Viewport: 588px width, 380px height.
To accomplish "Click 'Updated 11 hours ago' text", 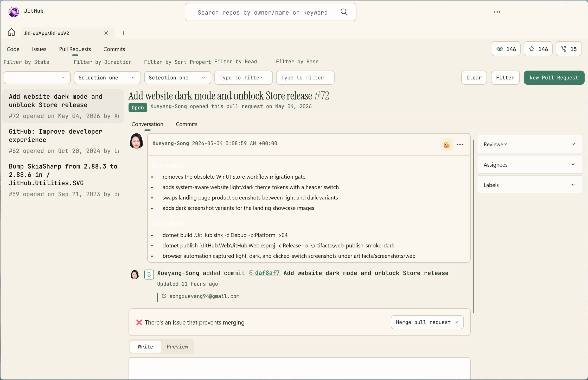I will point(187,284).
